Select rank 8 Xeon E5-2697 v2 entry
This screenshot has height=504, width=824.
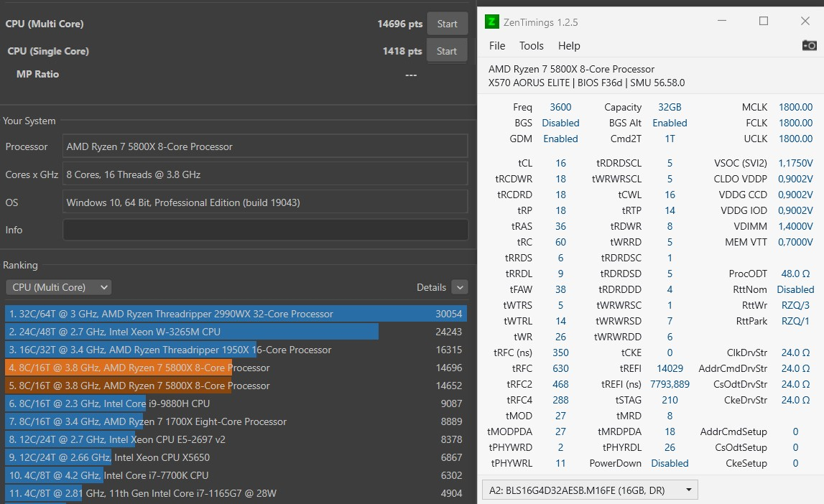click(x=236, y=439)
